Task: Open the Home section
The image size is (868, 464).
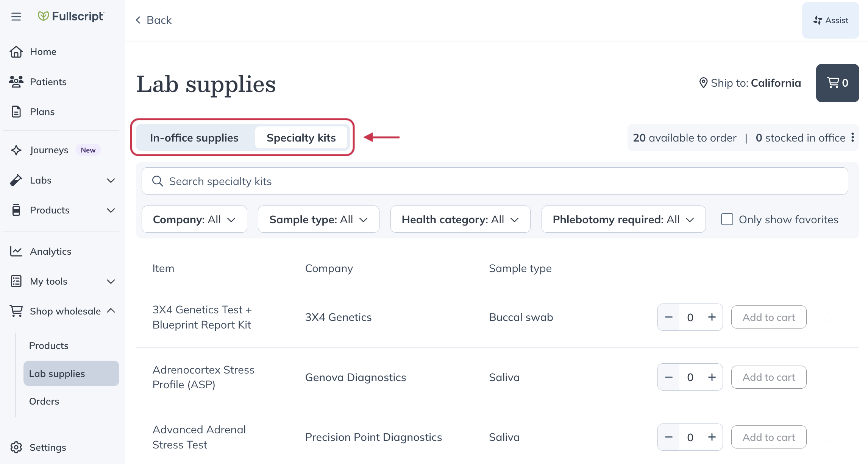Action: click(x=43, y=51)
